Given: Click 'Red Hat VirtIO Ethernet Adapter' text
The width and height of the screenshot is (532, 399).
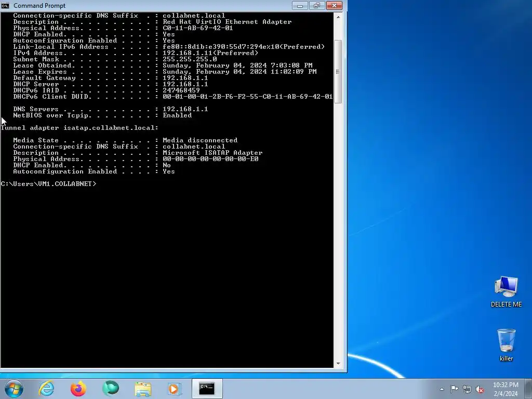Looking at the screenshot, I should pos(227,22).
